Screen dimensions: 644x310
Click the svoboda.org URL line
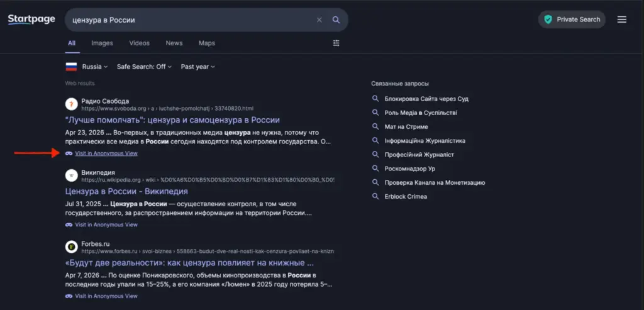pyautogui.click(x=167, y=109)
